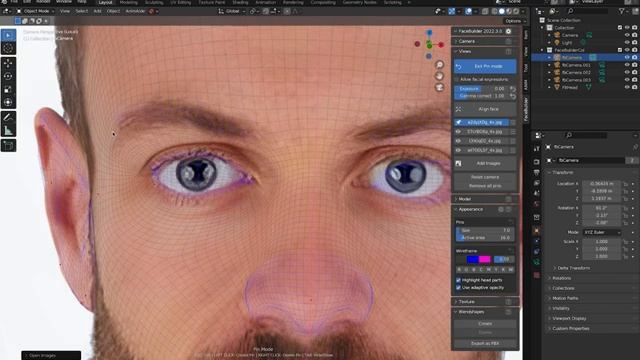The height and width of the screenshot is (360, 640).
Task: Reset Gamma correct with arrow icon
Action: [x=513, y=96]
